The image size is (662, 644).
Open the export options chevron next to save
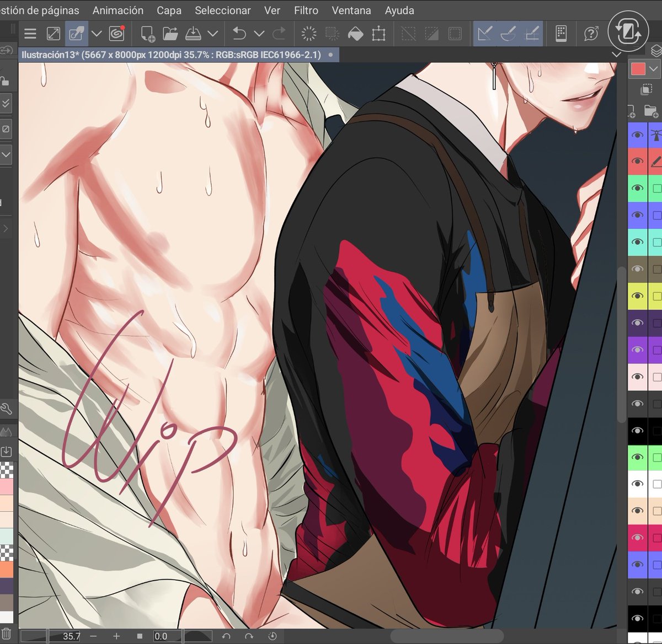click(212, 33)
